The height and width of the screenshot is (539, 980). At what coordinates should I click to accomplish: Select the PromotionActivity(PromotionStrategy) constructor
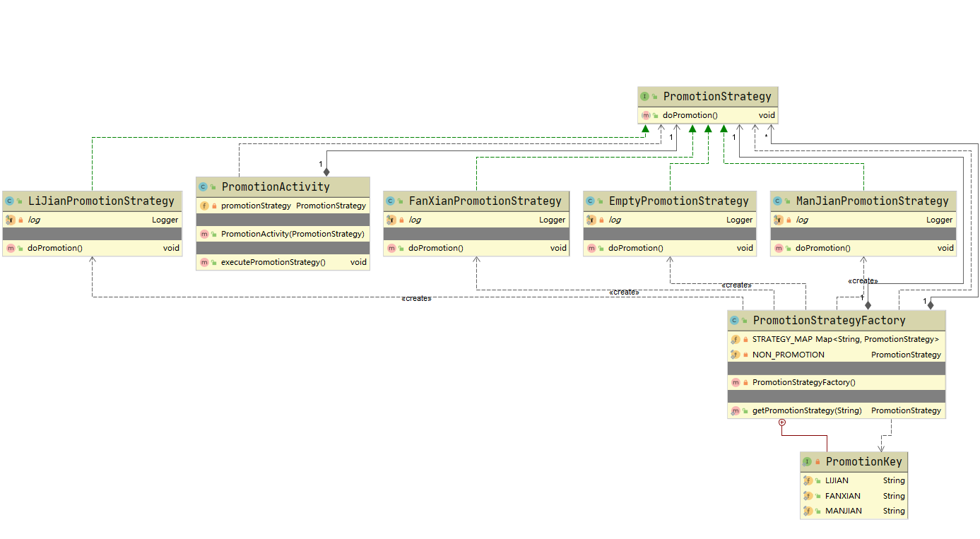click(x=292, y=234)
